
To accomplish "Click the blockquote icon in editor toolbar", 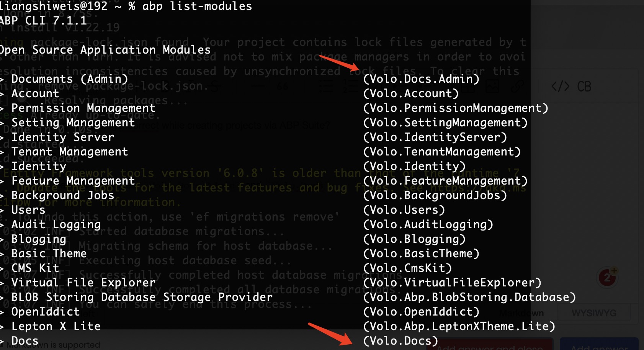I will [x=283, y=87].
